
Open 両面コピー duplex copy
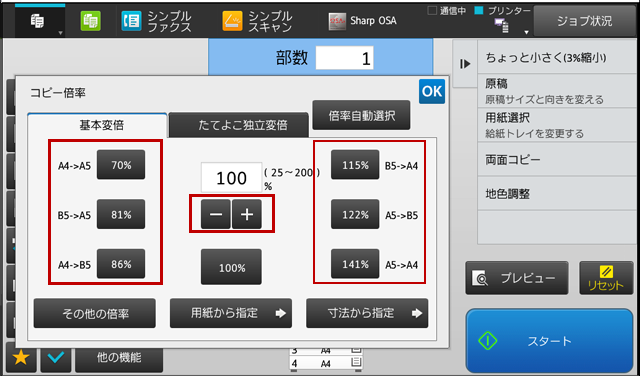point(557,159)
